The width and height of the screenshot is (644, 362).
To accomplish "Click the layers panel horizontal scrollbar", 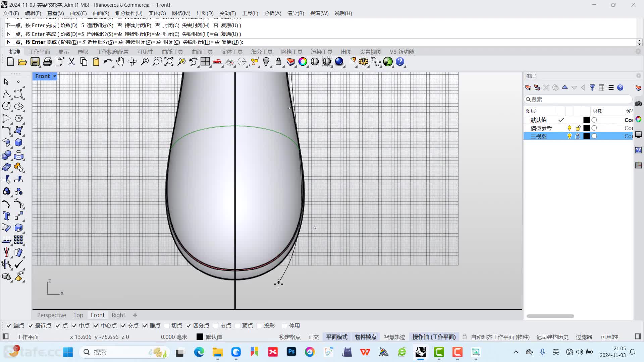I will 550,316.
